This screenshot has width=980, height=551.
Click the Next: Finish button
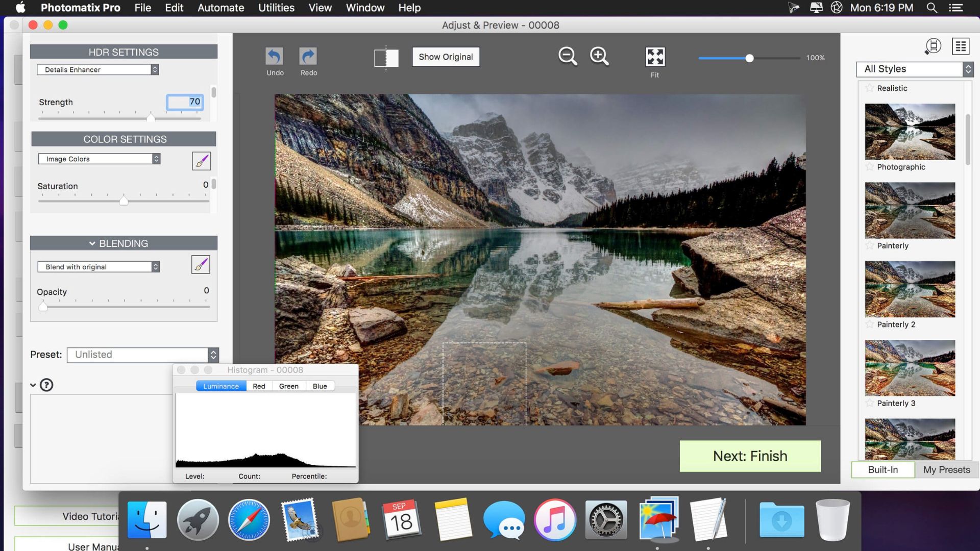[750, 456]
